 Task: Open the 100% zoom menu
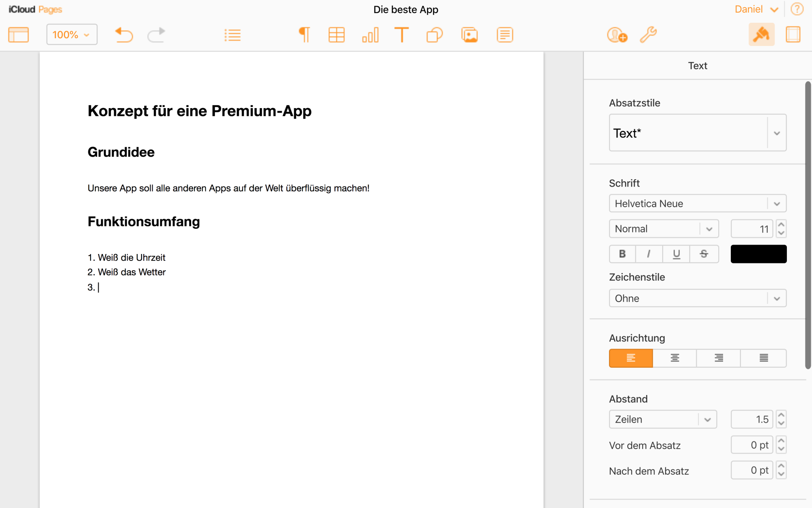click(71, 35)
